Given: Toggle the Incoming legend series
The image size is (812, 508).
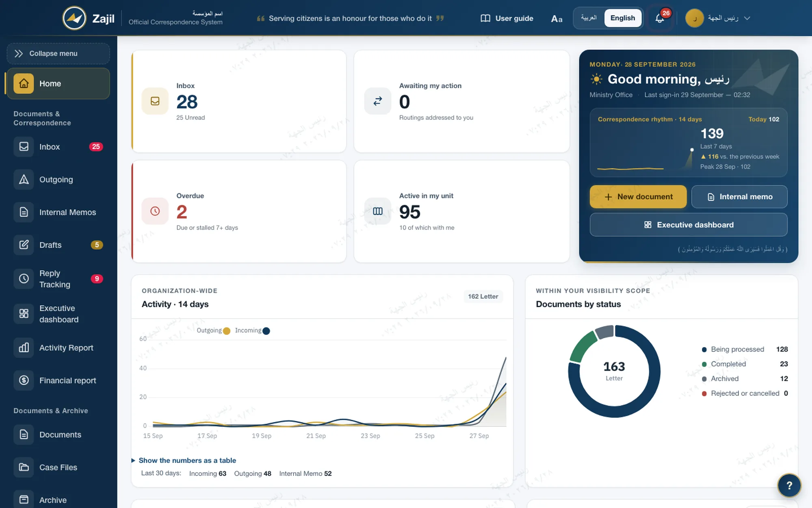Looking at the screenshot, I should tap(253, 330).
